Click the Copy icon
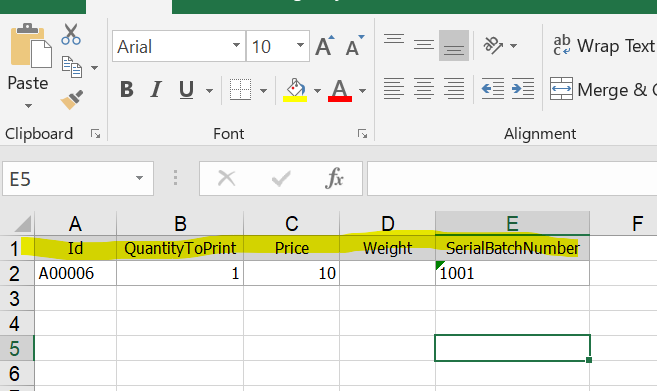 (72, 67)
